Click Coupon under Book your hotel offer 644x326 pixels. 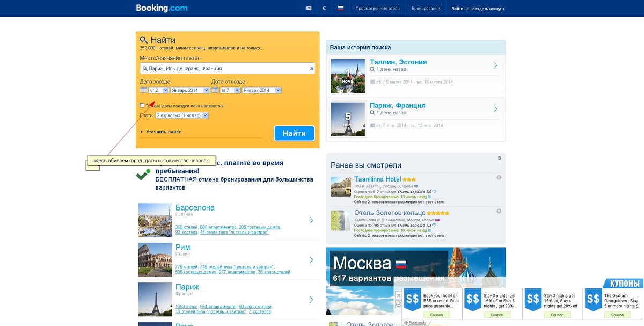coord(437,315)
